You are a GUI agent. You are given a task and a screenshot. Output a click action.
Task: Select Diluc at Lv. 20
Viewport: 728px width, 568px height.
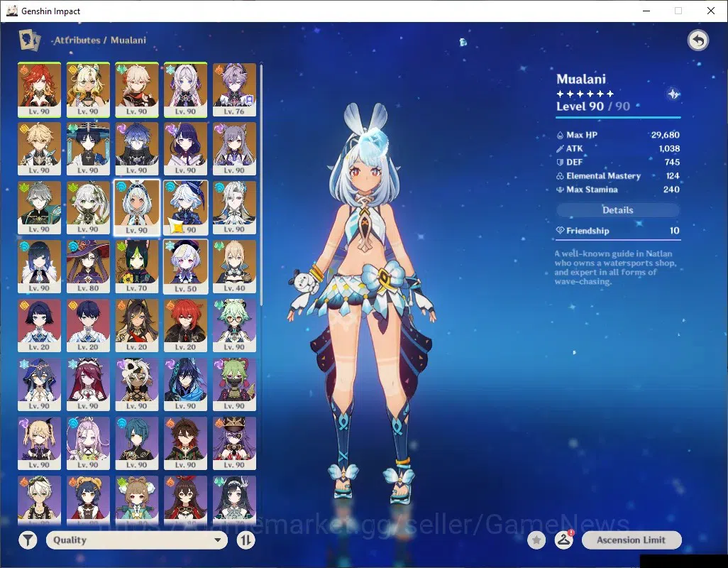tap(186, 326)
